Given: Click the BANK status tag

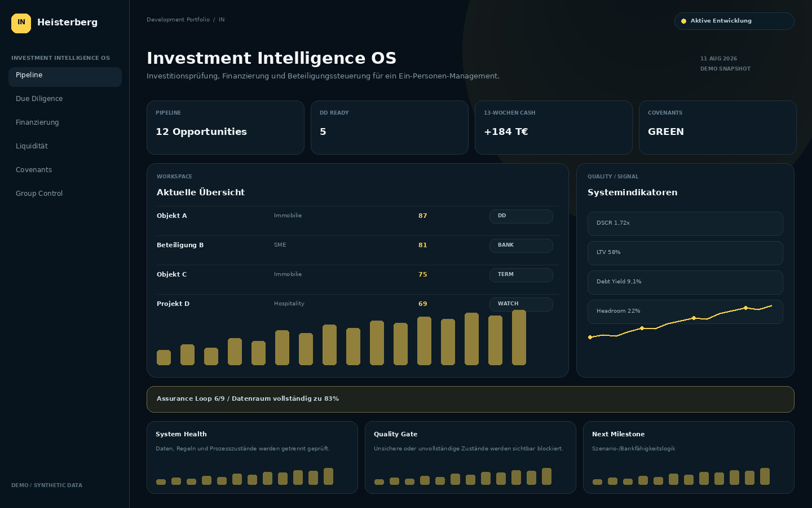Looking at the screenshot, I should (x=521, y=246).
